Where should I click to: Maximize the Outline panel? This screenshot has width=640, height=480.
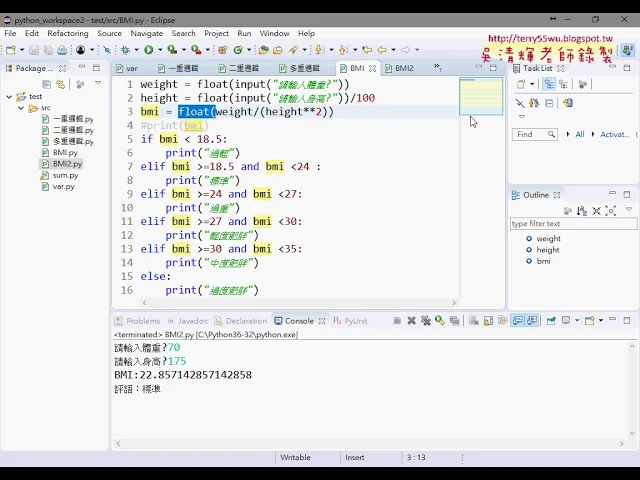point(627,194)
